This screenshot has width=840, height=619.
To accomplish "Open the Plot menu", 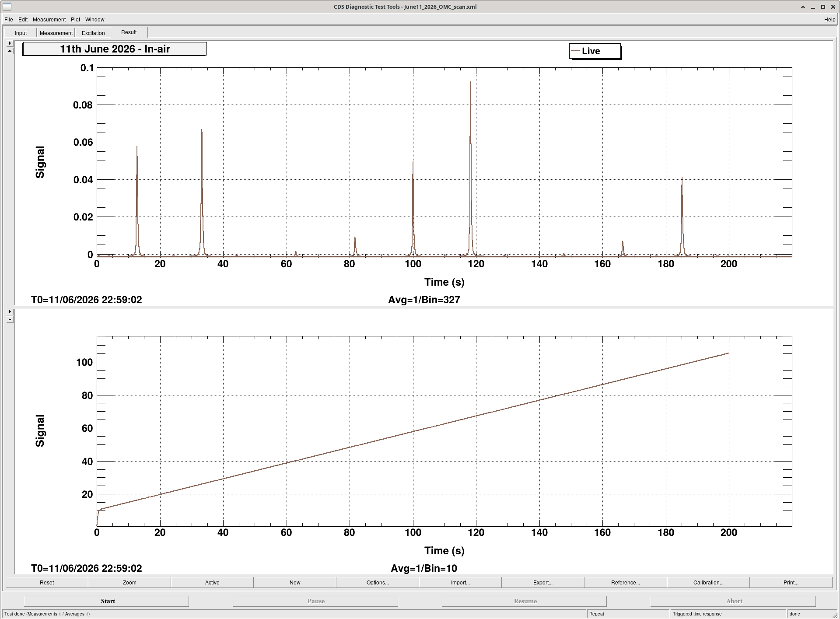I will click(75, 20).
